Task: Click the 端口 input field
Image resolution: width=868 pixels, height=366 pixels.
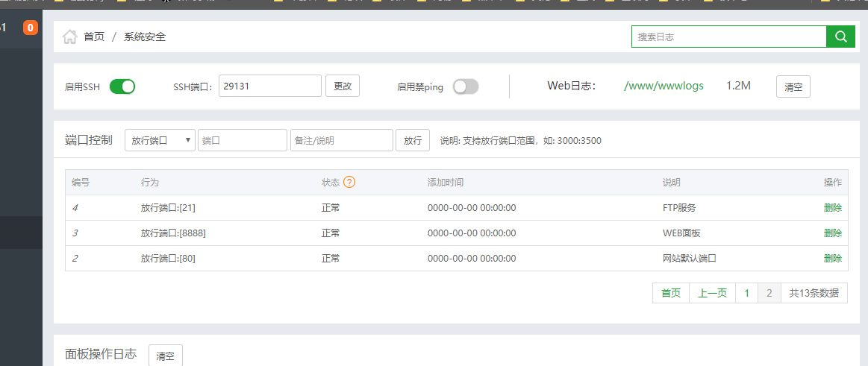Action: (x=243, y=140)
